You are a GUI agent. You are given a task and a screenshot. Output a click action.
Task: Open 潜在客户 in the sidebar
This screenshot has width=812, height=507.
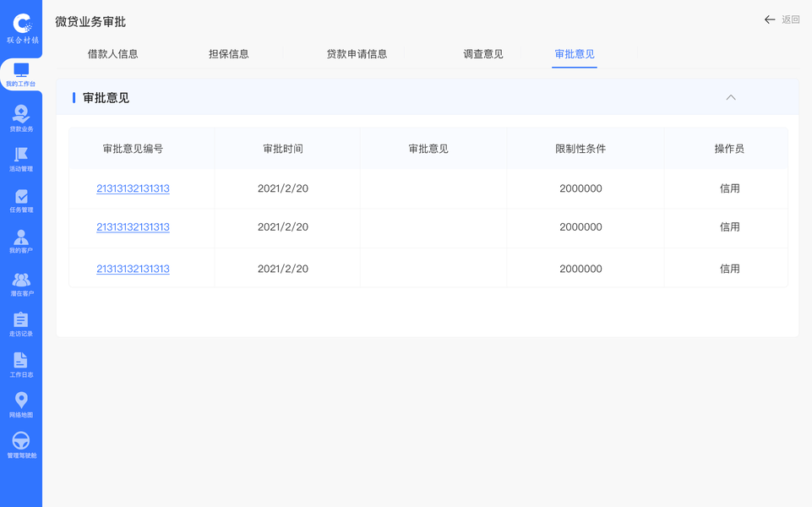(x=21, y=284)
